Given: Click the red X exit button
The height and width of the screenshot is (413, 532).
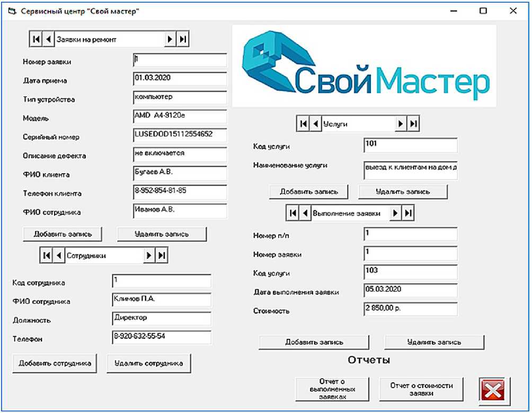Looking at the screenshot, I should pos(494,391).
